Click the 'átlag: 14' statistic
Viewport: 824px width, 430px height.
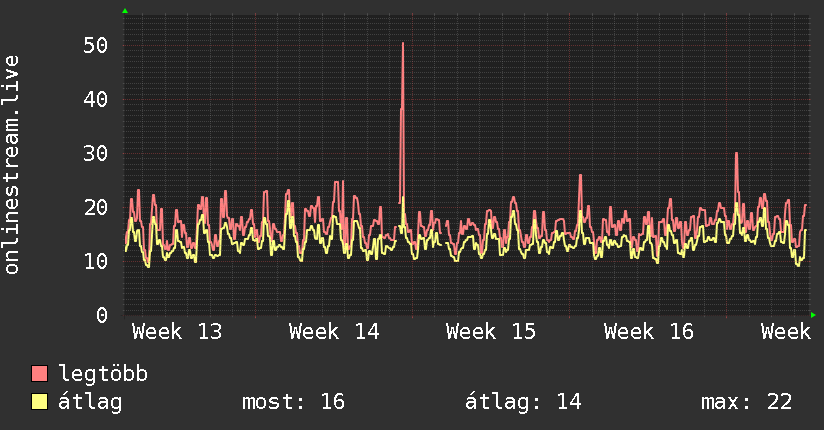tap(523, 402)
